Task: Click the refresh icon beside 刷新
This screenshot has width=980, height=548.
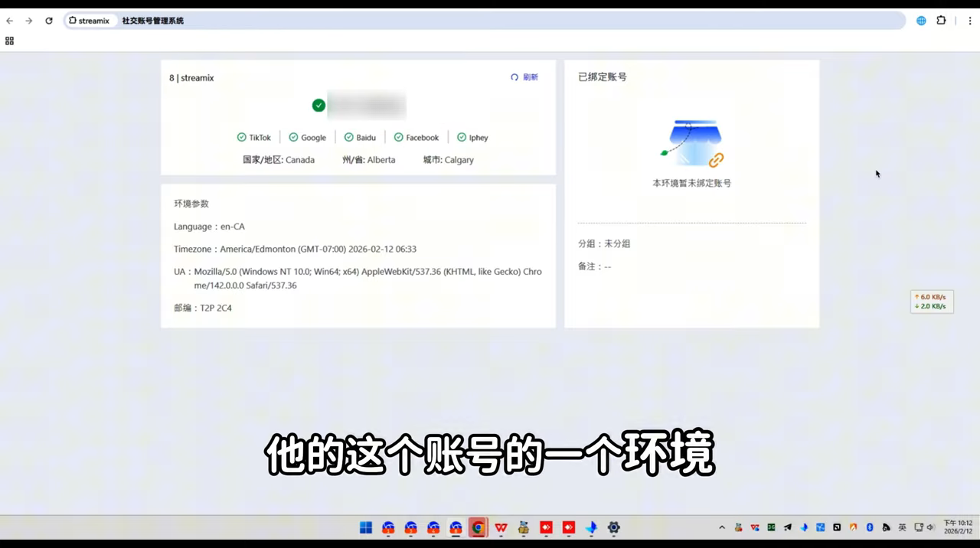Action: (x=514, y=77)
